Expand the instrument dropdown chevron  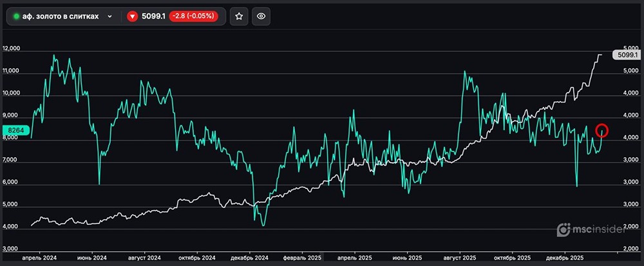point(110,16)
